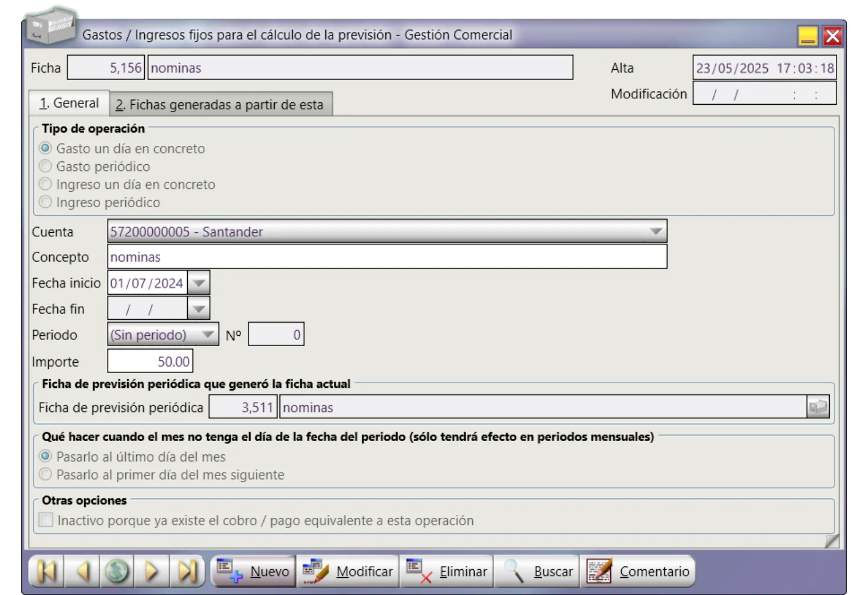Expand the Cuenta account dropdown
This screenshot has width=868, height=595.
[x=656, y=232]
